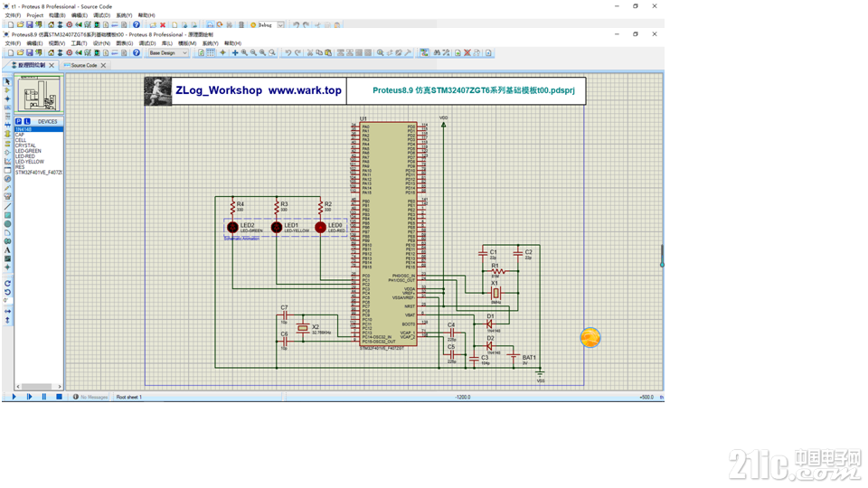Open Project menu in Source Code window
The width and height of the screenshot is (868, 488).
pyautogui.click(x=35, y=15)
